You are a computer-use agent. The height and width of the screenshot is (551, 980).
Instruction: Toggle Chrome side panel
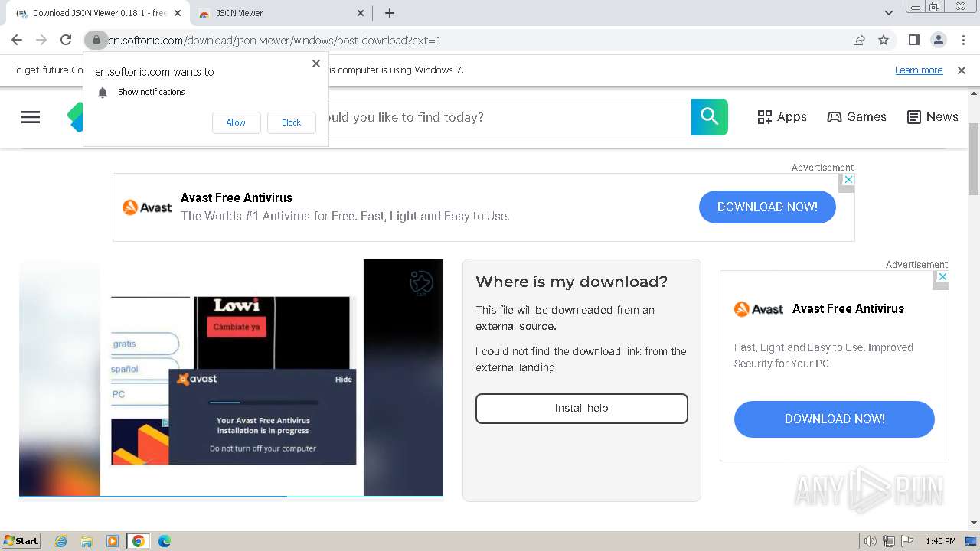[913, 40]
